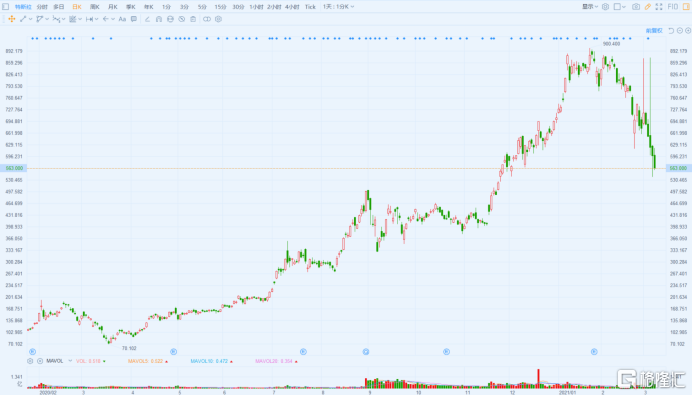692x396 pixels.
Task: Open drawing toolbar settings gear
Action: (218, 19)
